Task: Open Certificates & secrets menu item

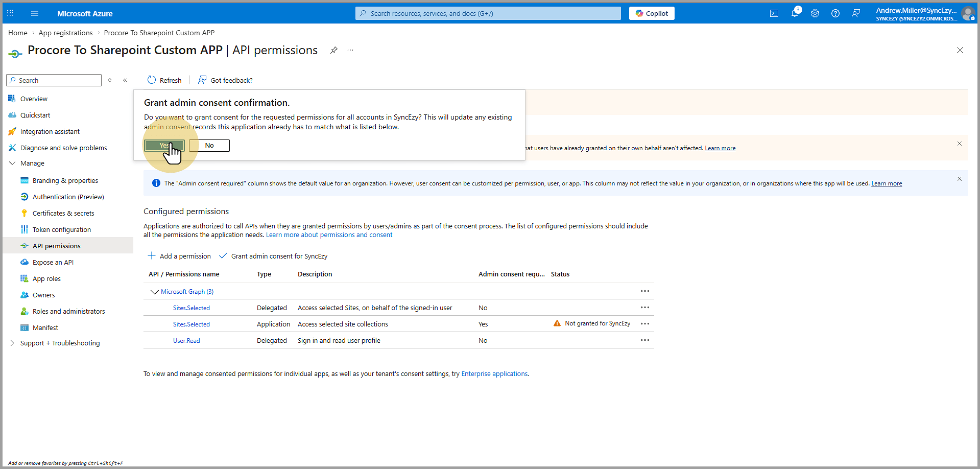Action: tap(63, 214)
